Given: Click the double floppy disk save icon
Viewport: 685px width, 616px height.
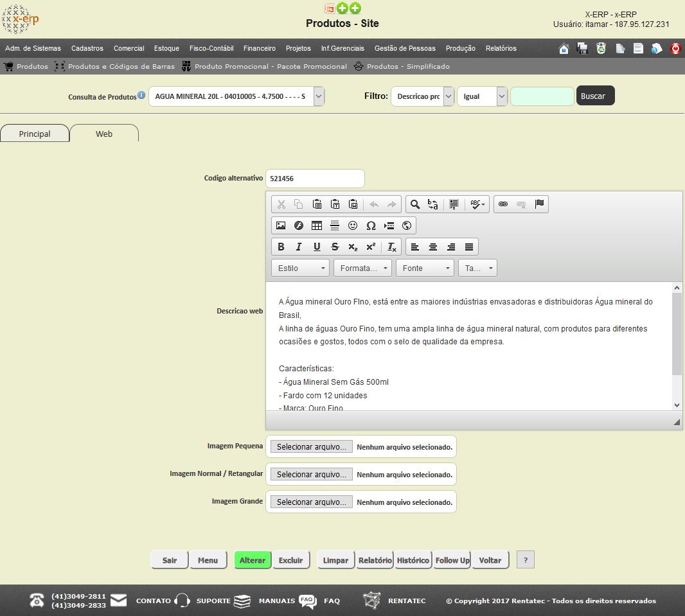Looking at the screenshot, I should click(x=582, y=48).
